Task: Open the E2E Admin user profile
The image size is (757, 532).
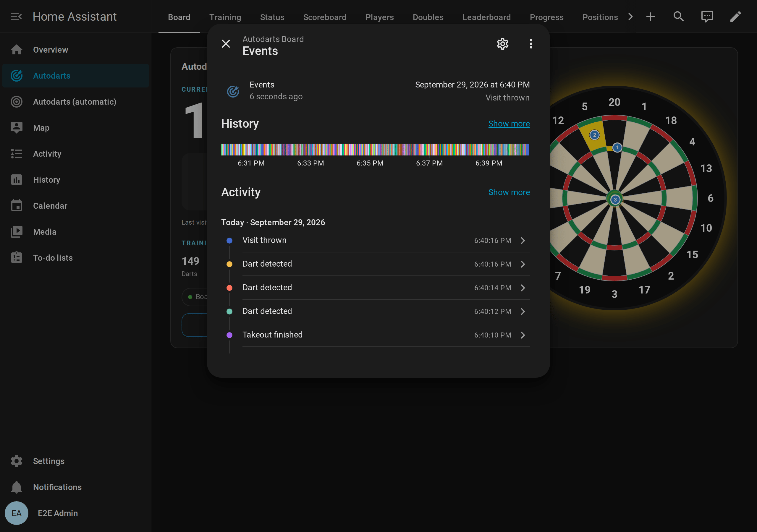Action: pyautogui.click(x=75, y=513)
